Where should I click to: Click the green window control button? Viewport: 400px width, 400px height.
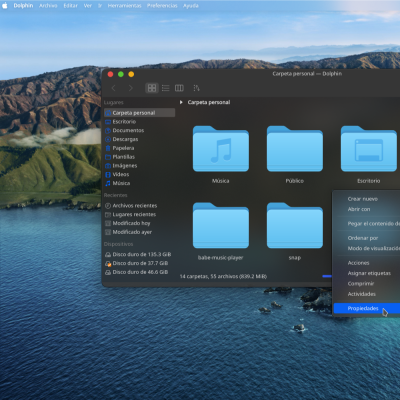[121, 74]
